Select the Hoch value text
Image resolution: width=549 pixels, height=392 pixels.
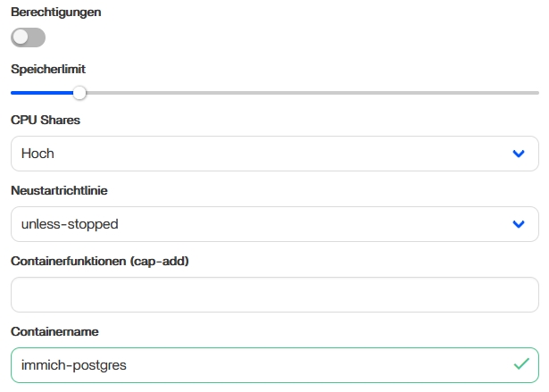click(37, 154)
